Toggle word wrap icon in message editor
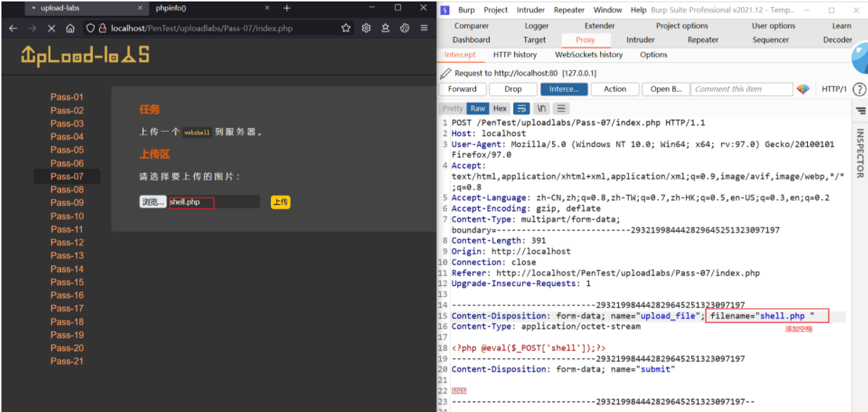 (522, 109)
